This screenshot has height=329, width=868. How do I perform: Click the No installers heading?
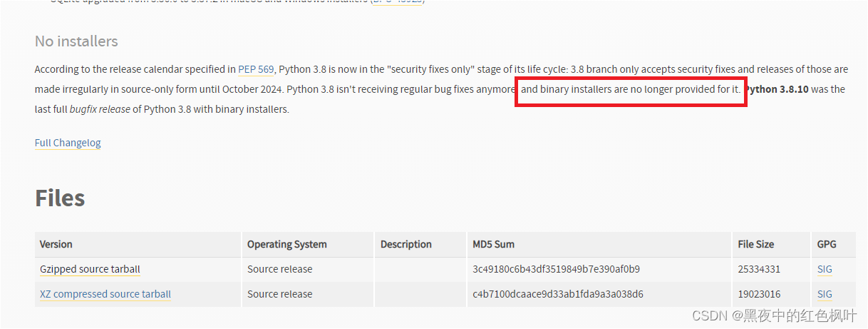pos(76,41)
